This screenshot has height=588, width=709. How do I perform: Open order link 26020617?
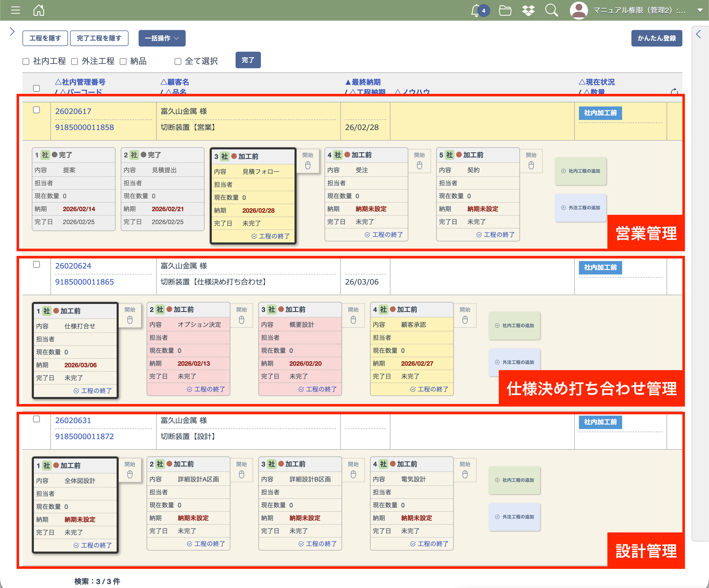(73, 111)
